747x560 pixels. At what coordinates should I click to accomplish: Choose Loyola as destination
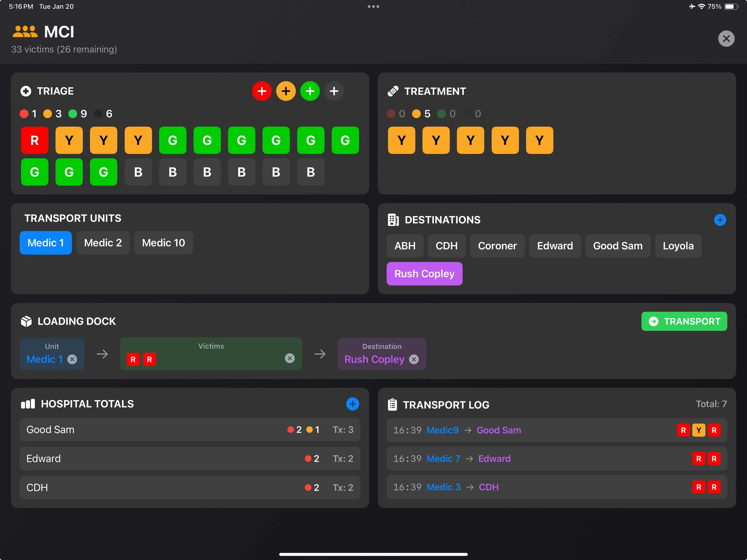[x=678, y=246]
